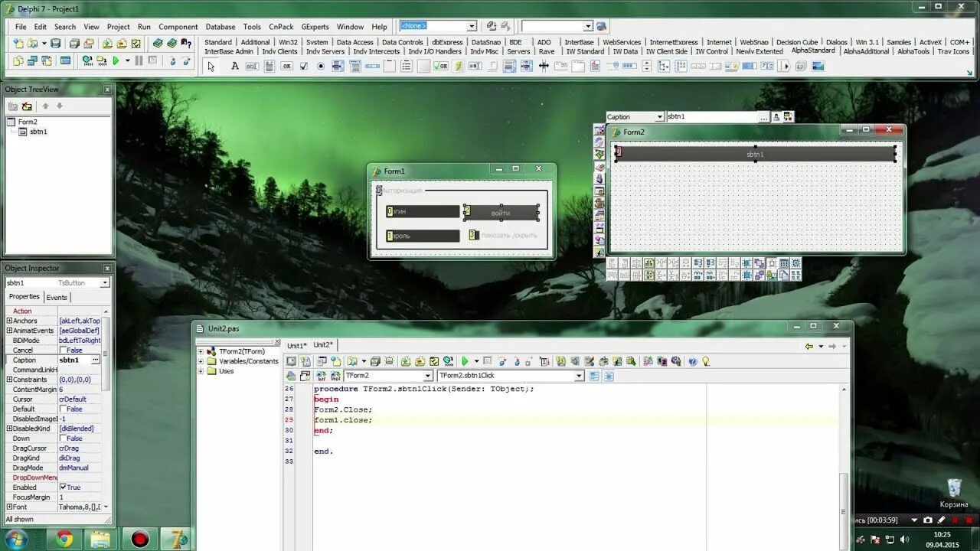Click move down arrow in Object TreeView

coord(59,106)
